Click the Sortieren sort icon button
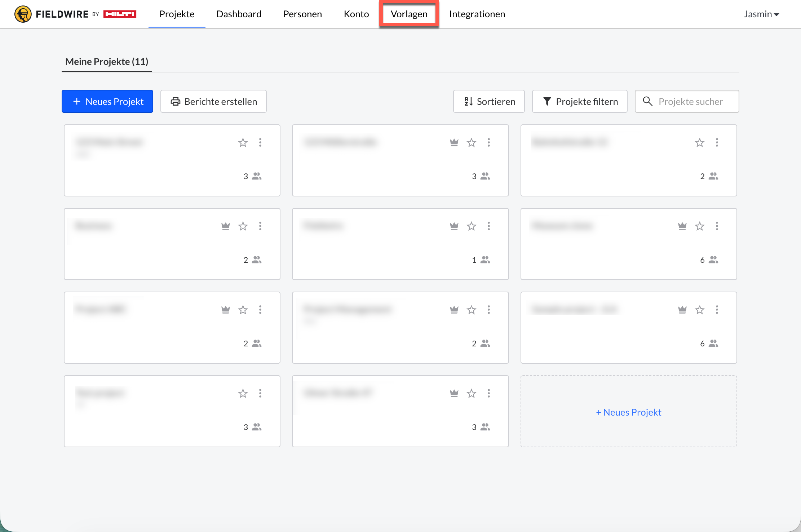This screenshot has height=532, width=801. [488, 101]
